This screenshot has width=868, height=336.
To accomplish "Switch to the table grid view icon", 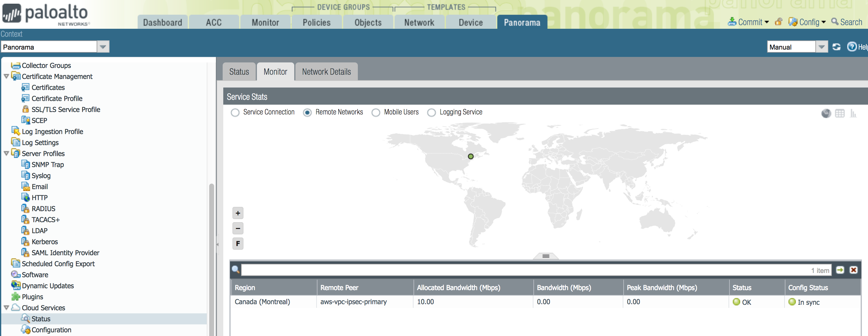I will click(839, 113).
